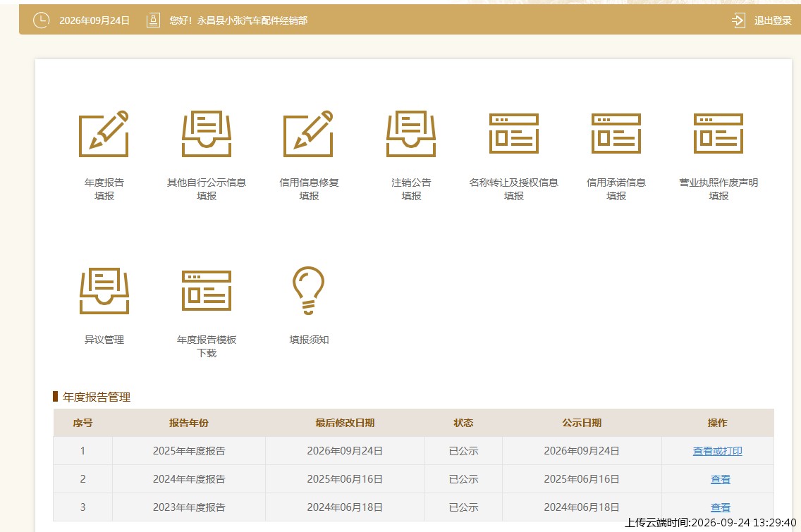The width and height of the screenshot is (801, 532).
Task: Click the logout arrow icon
Action: click(x=739, y=20)
